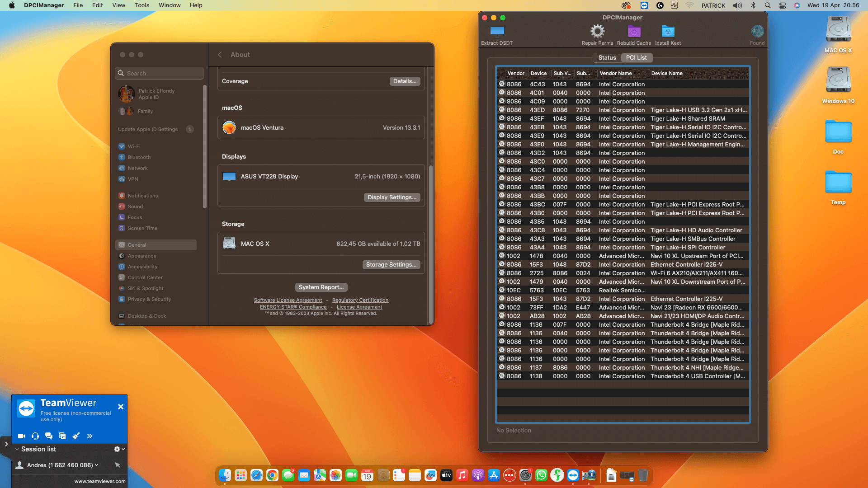Expand more TeamViewer toolbar options chevron

90,436
